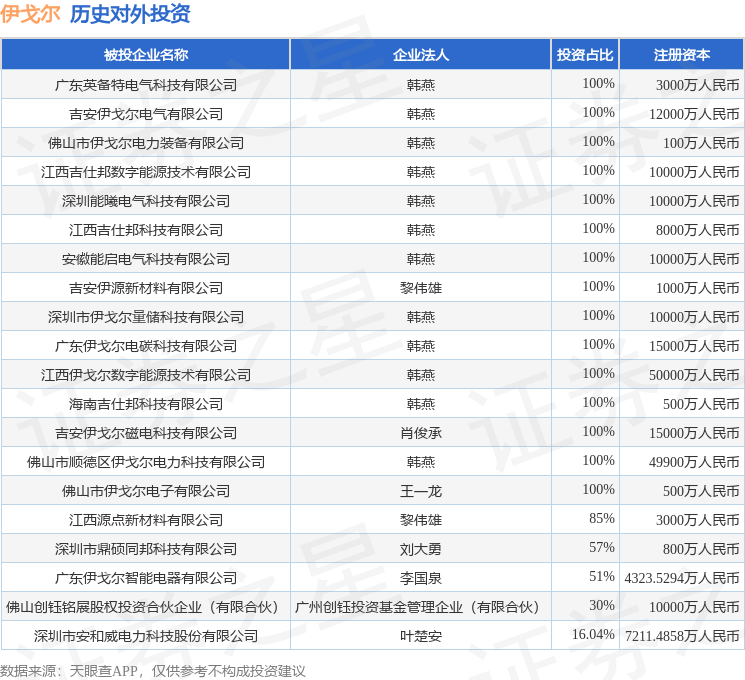Click 85% investment ratio value

[602, 518]
